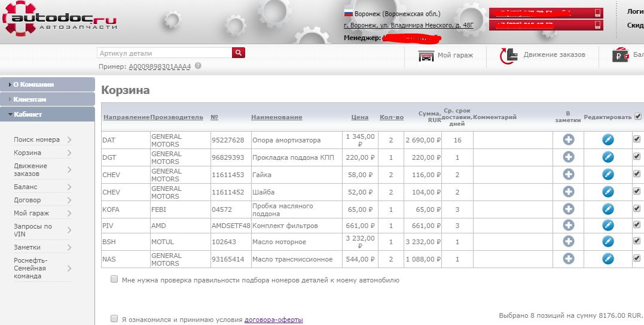Image resolution: width=644 pixels, height=325 pixels.
Task: Enable parts number verification checkbox
Action: coord(114,280)
